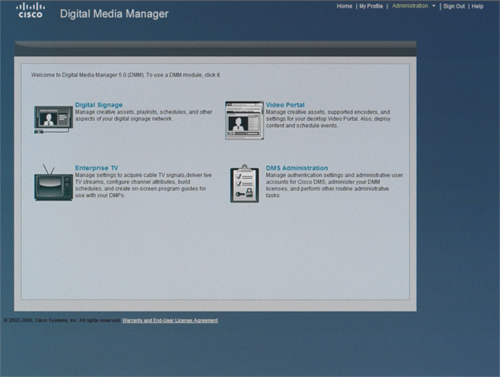Open the Digital Signage module link
Image resolution: width=500 pixels, height=377 pixels.
(x=99, y=105)
